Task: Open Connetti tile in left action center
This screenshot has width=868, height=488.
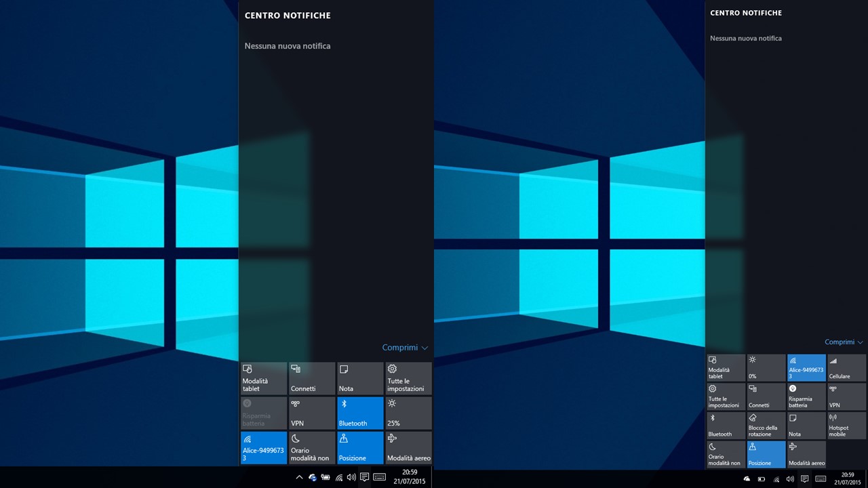Action: click(x=312, y=378)
